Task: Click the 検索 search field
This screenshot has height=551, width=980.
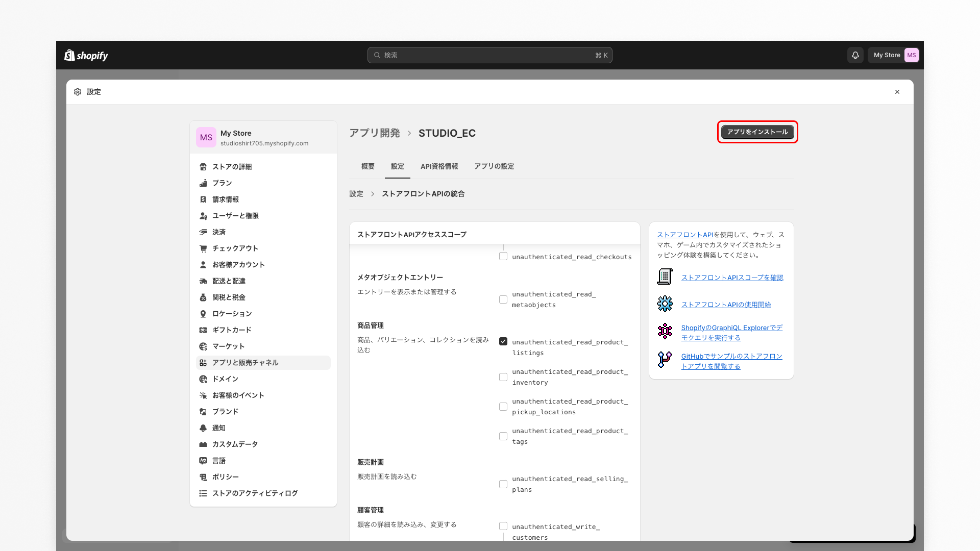Action: coord(490,55)
